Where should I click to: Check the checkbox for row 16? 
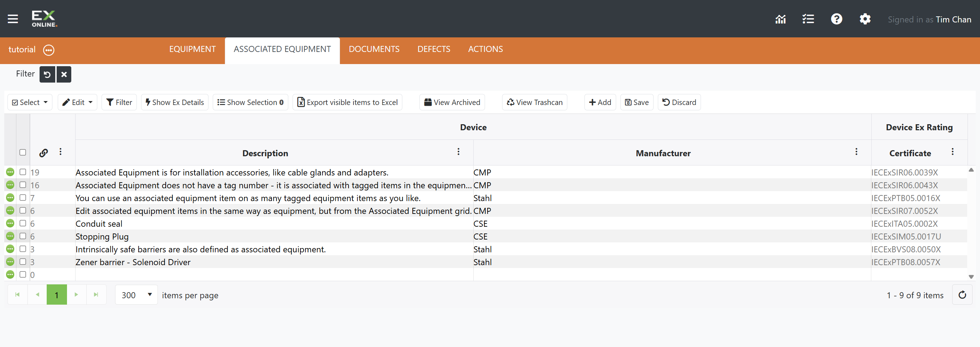click(23, 185)
